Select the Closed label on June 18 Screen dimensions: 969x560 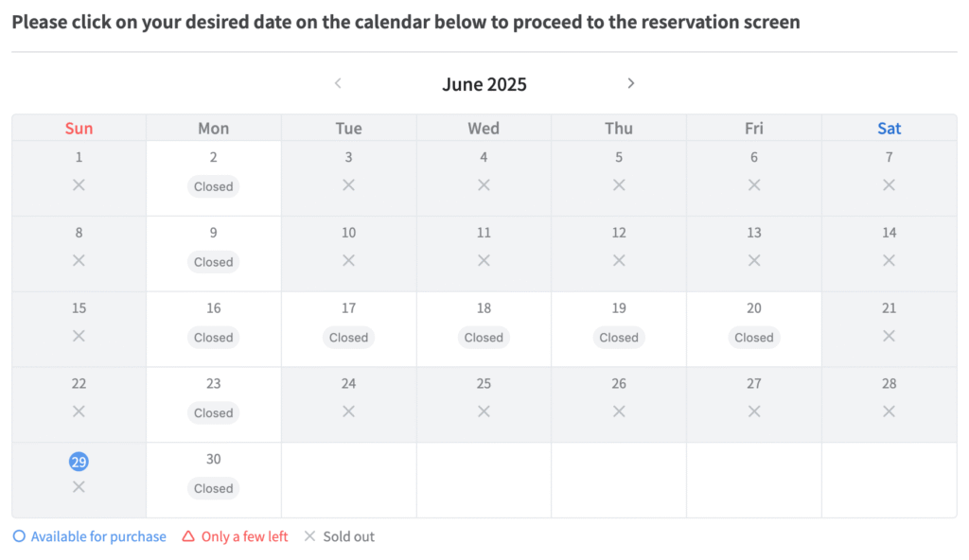[484, 338]
